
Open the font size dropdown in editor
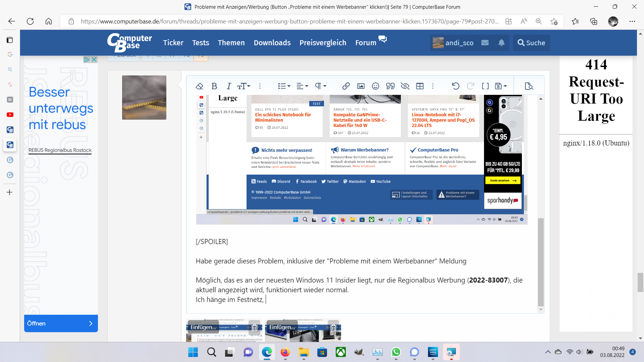(244, 86)
